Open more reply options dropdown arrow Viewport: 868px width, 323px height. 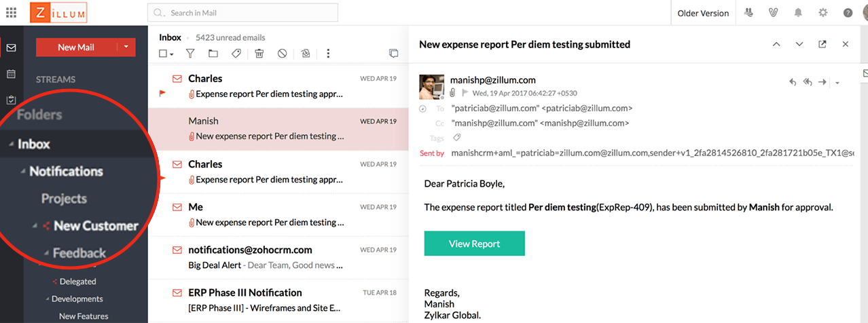point(837,83)
